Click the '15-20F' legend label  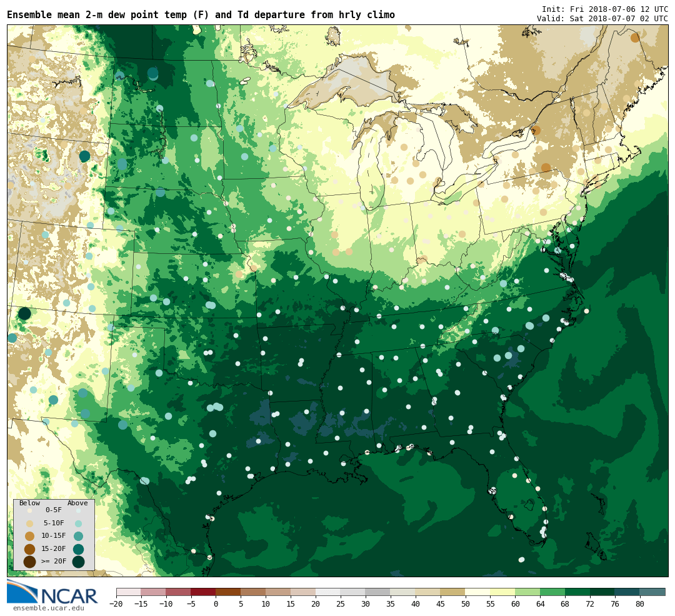click(x=54, y=548)
